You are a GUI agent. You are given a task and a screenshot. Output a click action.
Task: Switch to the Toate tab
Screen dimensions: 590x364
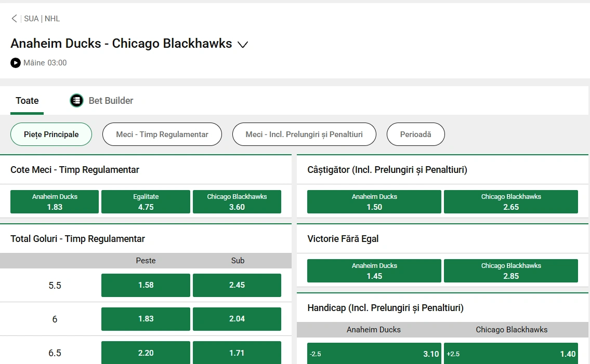click(x=27, y=100)
